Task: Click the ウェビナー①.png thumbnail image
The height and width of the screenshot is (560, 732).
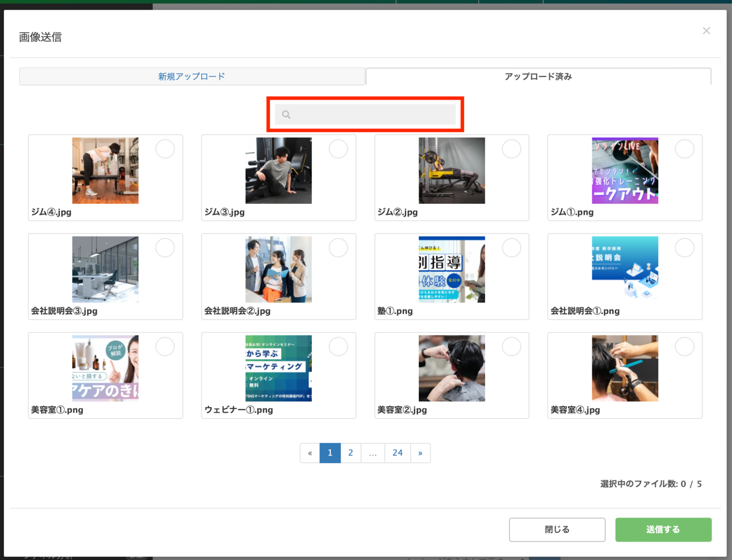Action: (278, 368)
